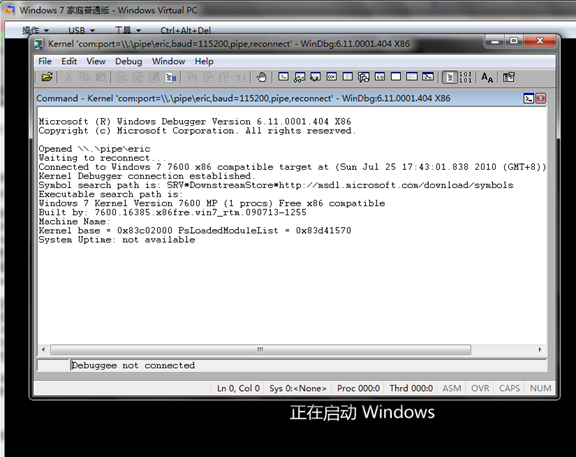The height and width of the screenshot is (457, 576).
Task: Click 'Thrd 000:0' status entry
Action: pyautogui.click(x=411, y=388)
